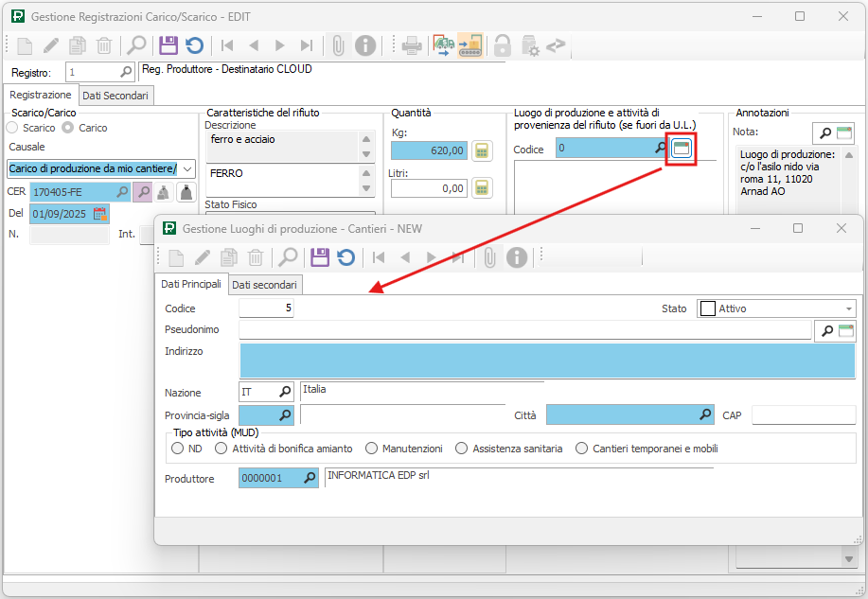Open production site window button beside Codice
Screen dimensions: 868x599
[682, 149]
